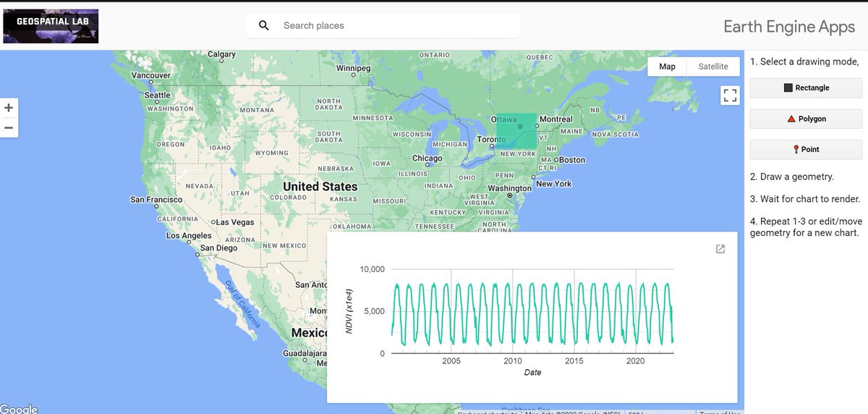Click the Washington city label
Viewport: 868px width, 414px height.
(x=509, y=188)
